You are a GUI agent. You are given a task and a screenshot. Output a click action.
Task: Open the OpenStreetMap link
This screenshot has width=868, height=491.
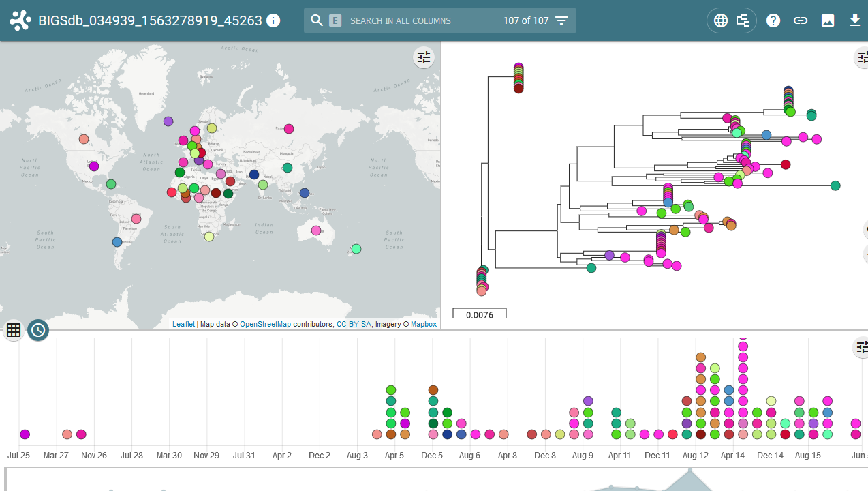point(265,324)
